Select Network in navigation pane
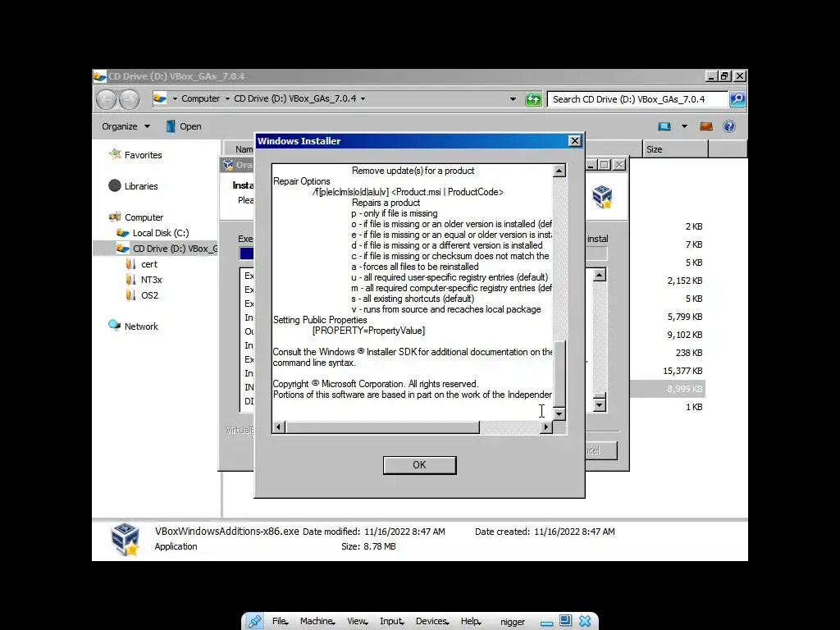 141,326
